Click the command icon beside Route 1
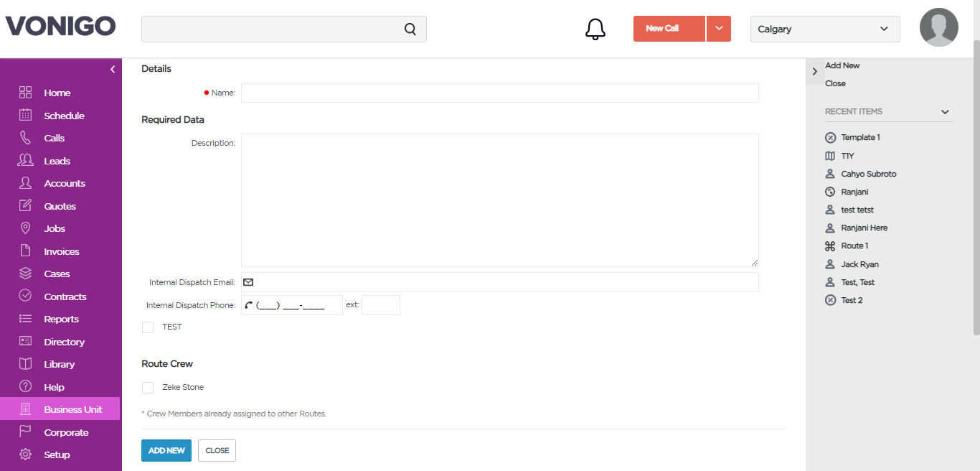980x471 pixels. tap(830, 246)
